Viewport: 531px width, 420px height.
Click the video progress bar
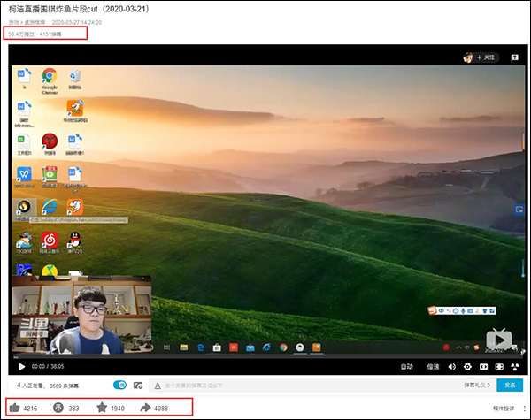tap(265, 356)
